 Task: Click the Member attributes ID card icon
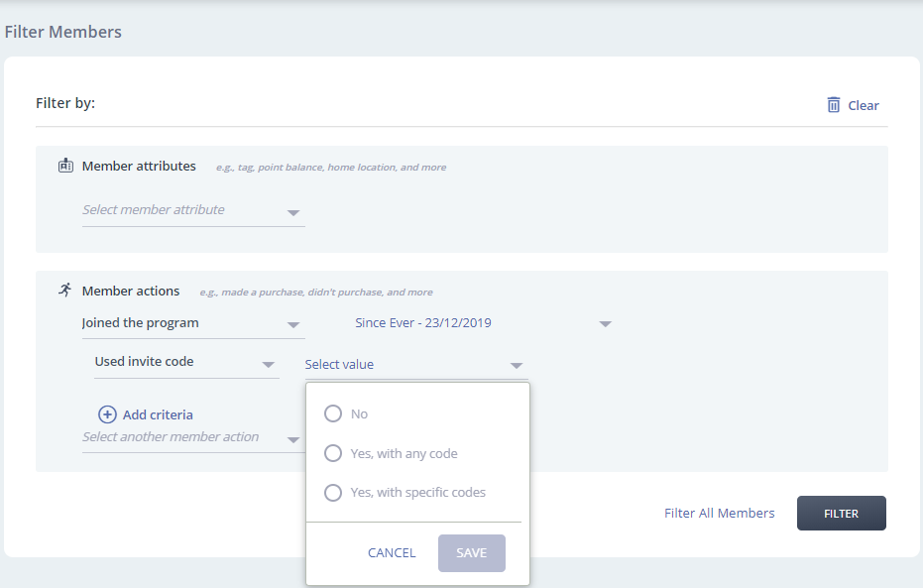point(66,166)
